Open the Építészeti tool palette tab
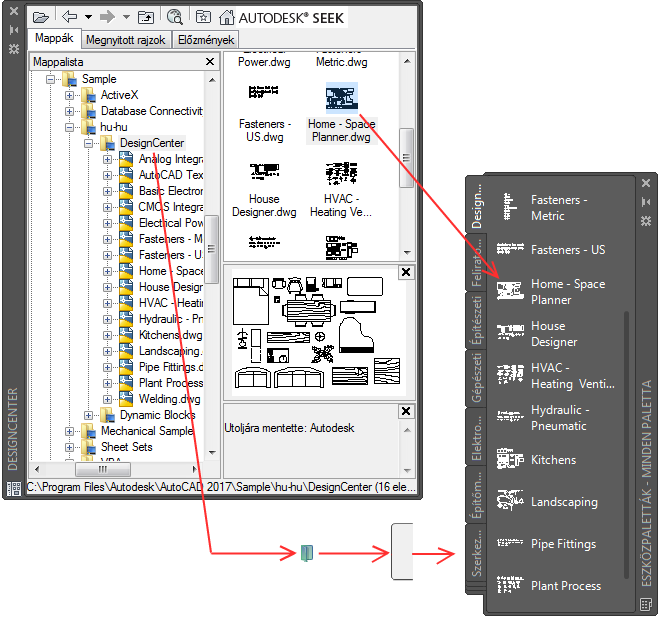659x617 pixels. coord(477,321)
